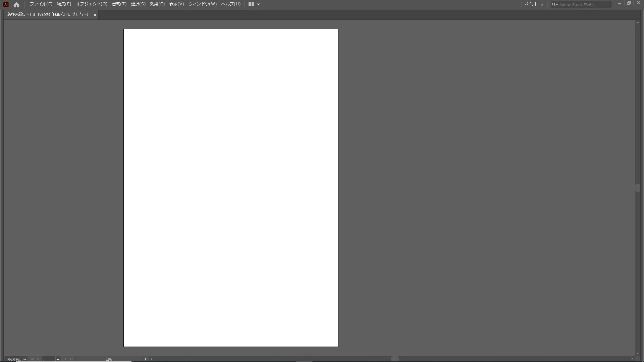The image size is (644, 362).
Task: Go to first artboard navigation arrow
Action: click(32, 359)
